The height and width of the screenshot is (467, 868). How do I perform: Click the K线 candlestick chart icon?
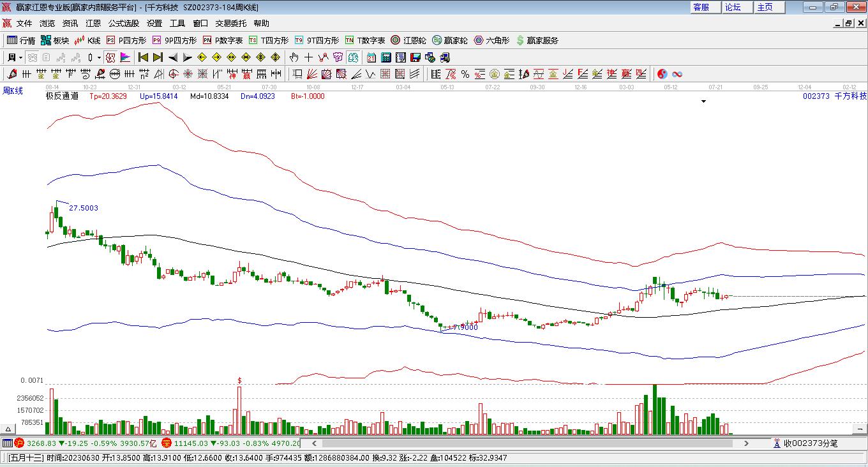point(87,40)
